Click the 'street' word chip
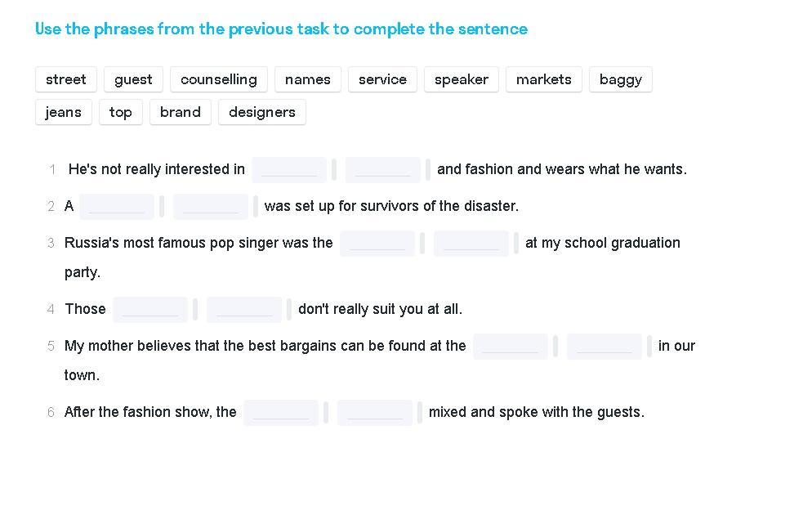The width and height of the screenshot is (812, 524). pos(66,79)
